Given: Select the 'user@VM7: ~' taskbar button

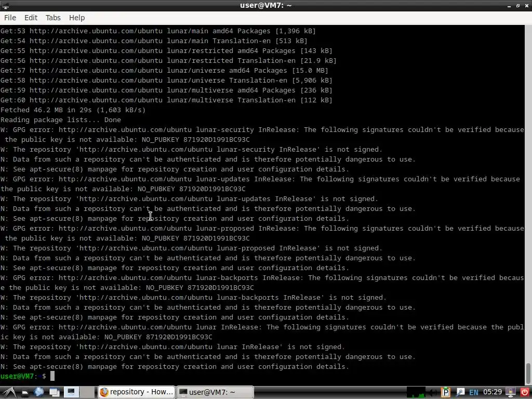Looking at the screenshot, I should coord(216,392).
